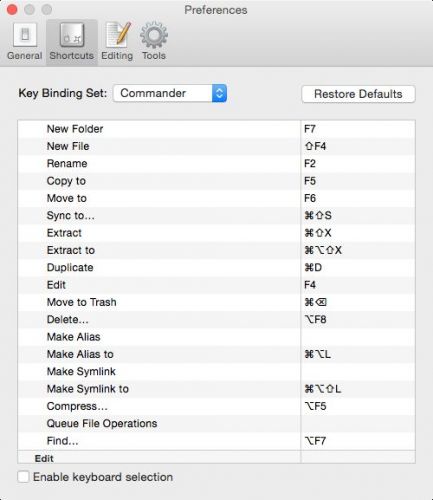
Task: Select the New Folder shortcut row
Action: [216, 129]
